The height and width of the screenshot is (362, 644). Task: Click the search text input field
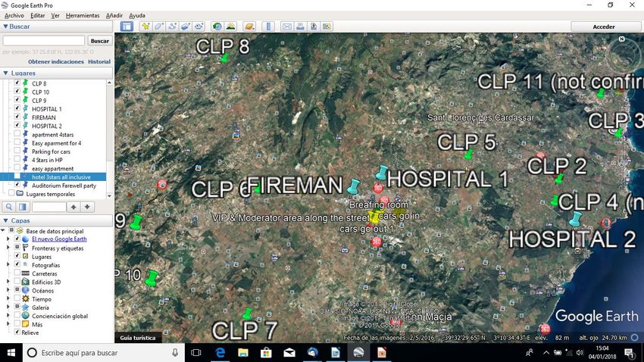43,41
